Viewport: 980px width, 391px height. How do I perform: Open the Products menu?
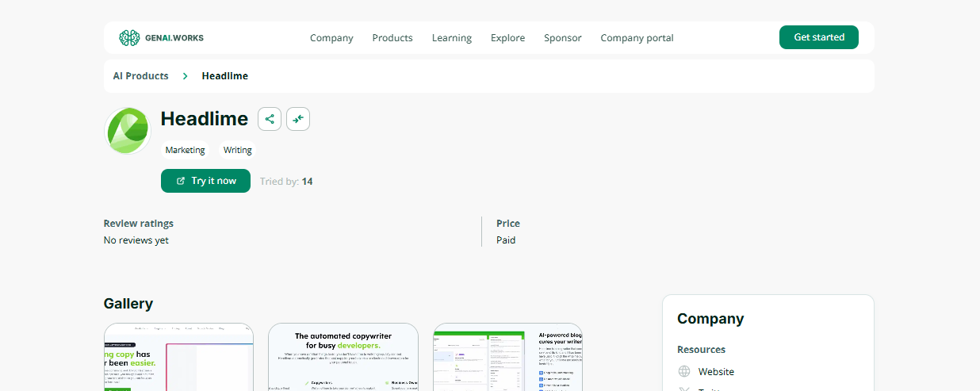pos(392,38)
